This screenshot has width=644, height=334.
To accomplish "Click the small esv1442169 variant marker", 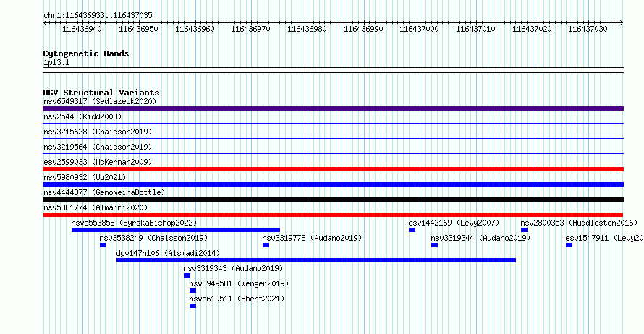I will tap(412, 230).
